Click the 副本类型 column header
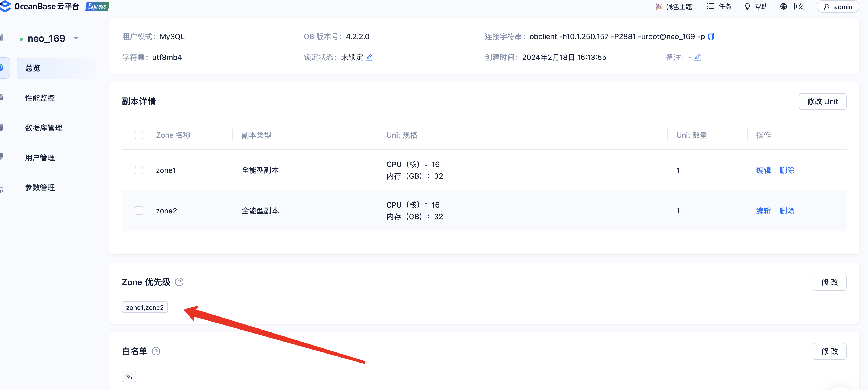This screenshot has height=390, width=868. [256, 135]
